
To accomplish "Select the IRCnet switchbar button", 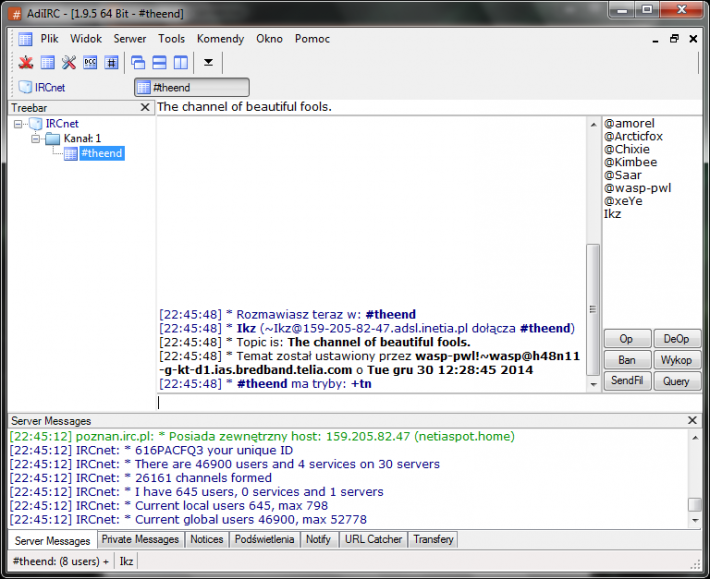I will click(42, 87).
